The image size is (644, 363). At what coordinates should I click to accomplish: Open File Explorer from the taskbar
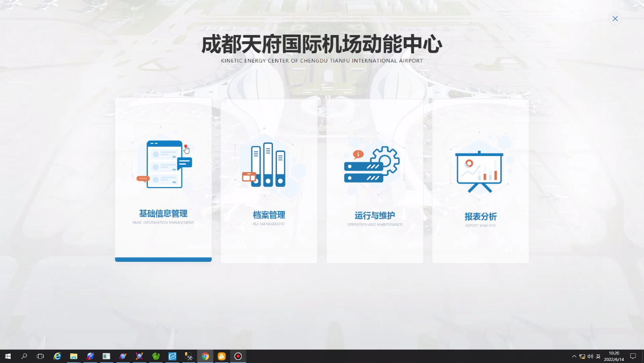pyautogui.click(x=74, y=356)
